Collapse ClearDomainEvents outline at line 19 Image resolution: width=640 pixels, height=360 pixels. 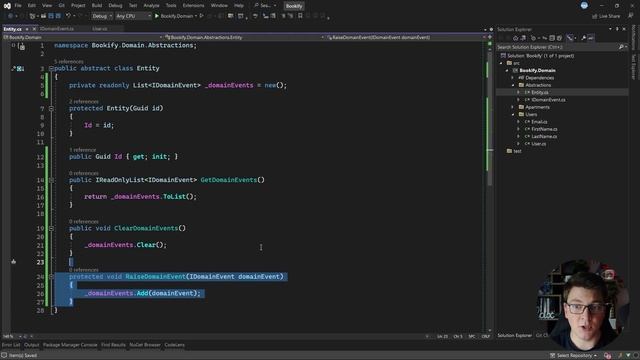click(51, 229)
